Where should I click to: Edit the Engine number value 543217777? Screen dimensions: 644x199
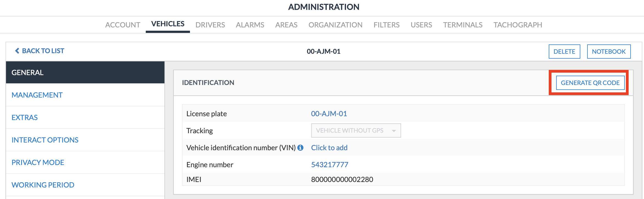[x=329, y=165]
